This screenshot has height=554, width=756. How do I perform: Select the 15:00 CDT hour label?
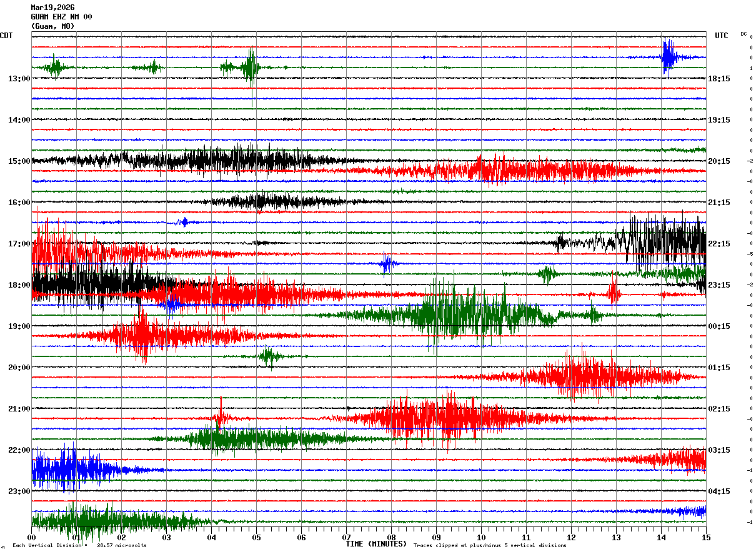[19, 161]
